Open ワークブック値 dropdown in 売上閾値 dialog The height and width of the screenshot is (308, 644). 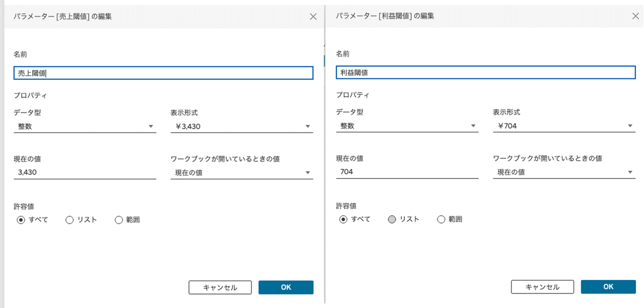[241, 173]
